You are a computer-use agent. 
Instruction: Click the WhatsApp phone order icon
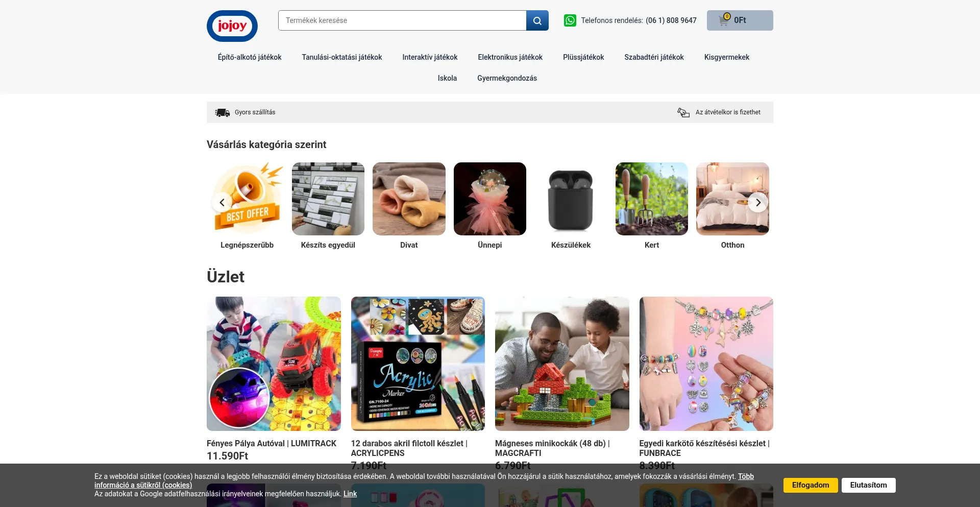point(570,20)
